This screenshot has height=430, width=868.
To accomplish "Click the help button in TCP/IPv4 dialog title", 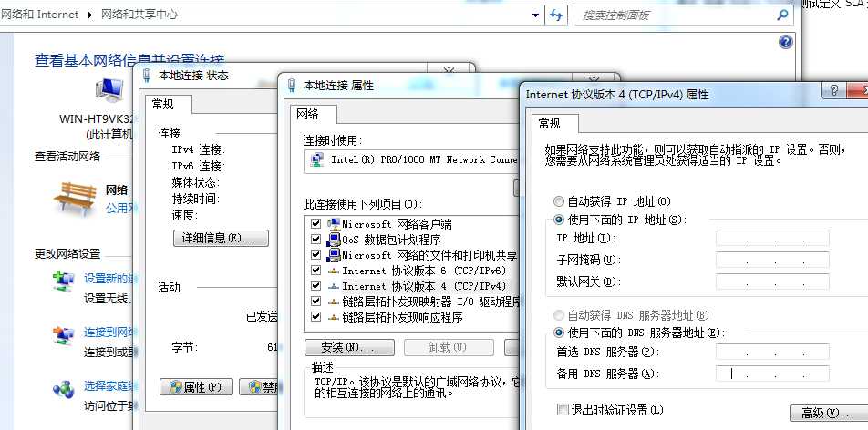I will click(835, 90).
